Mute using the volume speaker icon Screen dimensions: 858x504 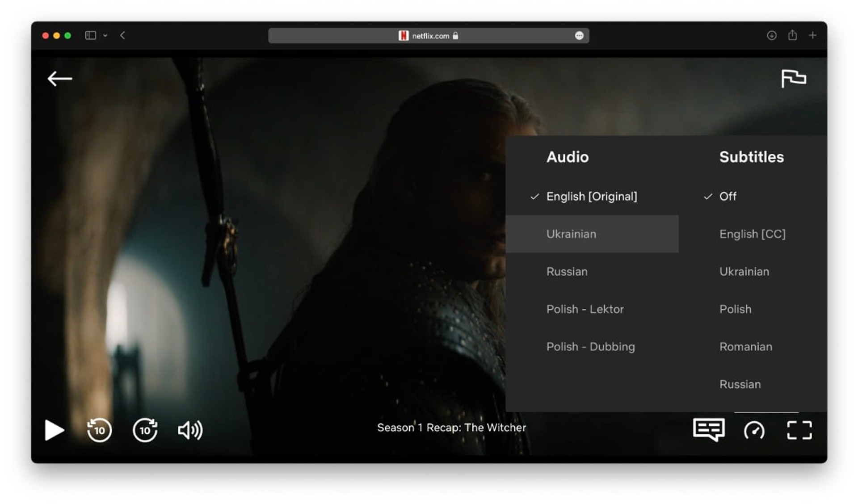(190, 430)
